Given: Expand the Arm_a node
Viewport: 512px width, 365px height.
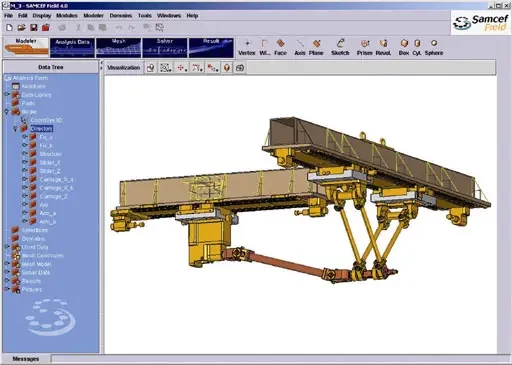Looking at the screenshot, I should pos(25,213).
